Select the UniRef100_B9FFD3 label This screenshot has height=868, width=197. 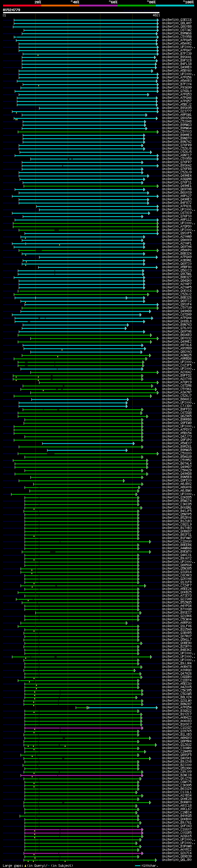click(x=177, y=410)
